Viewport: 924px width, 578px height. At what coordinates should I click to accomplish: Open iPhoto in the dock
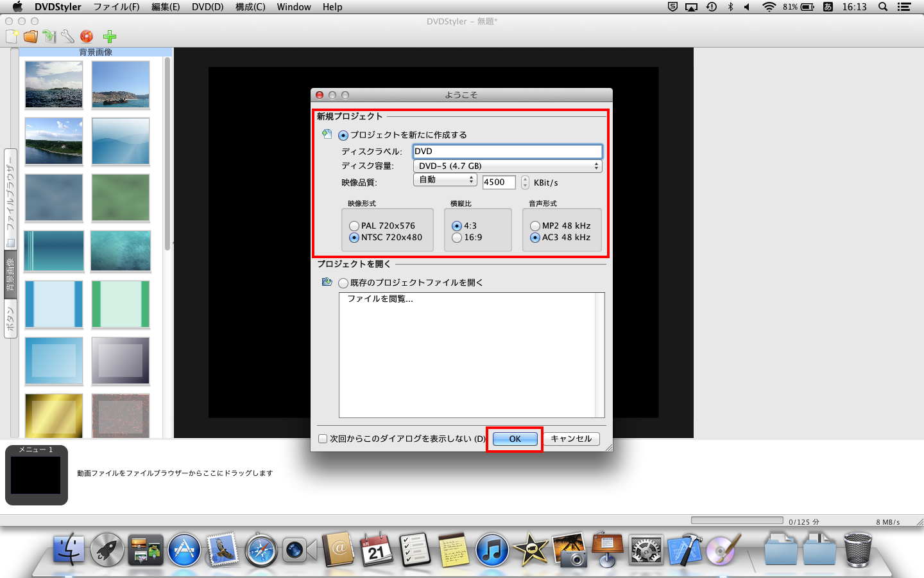tap(569, 550)
